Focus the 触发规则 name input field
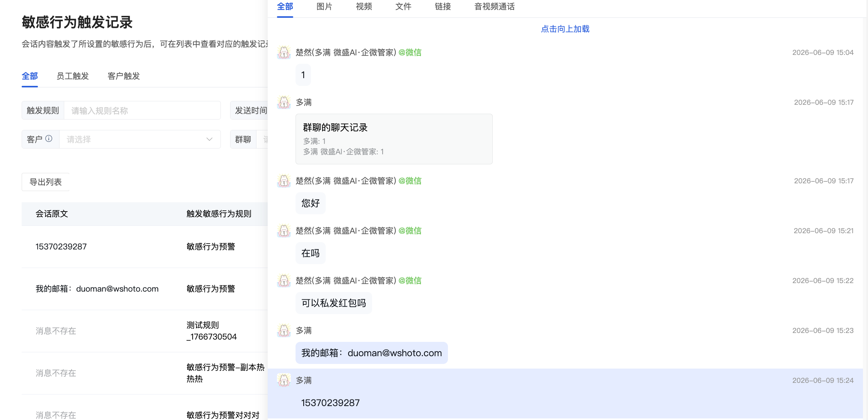 142,111
